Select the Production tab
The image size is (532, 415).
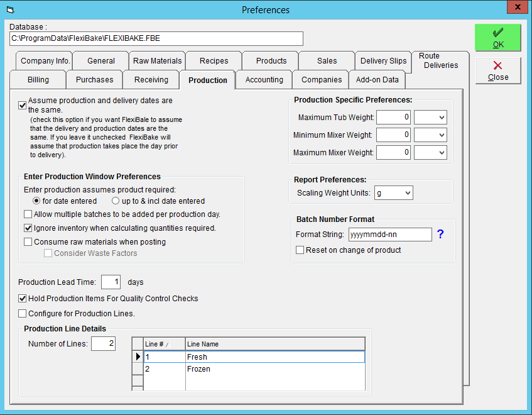tap(208, 80)
